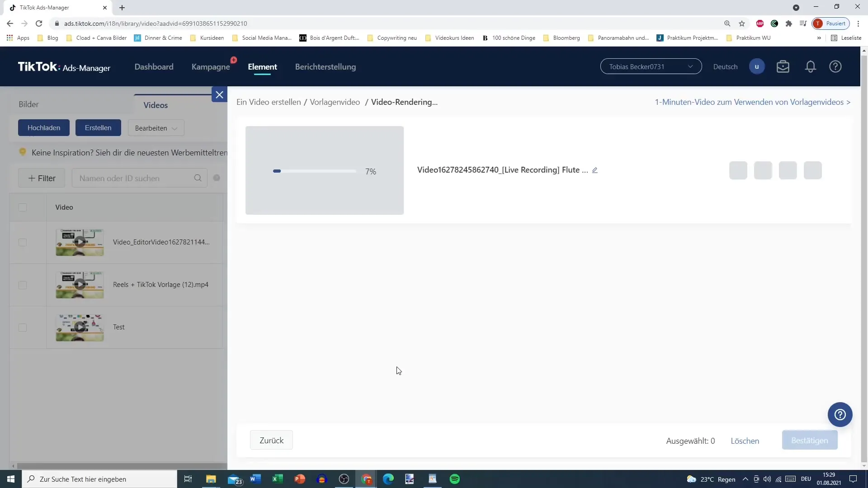
Task: Open Task View on the taskbar
Action: click(188, 479)
